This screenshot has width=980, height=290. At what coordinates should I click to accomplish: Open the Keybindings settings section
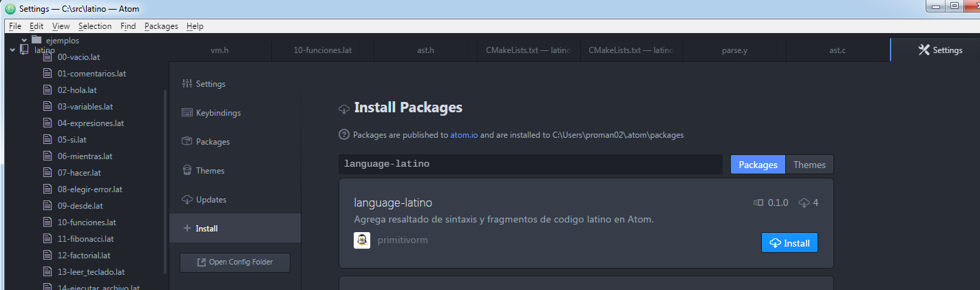pyautogui.click(x=235, y=112)
